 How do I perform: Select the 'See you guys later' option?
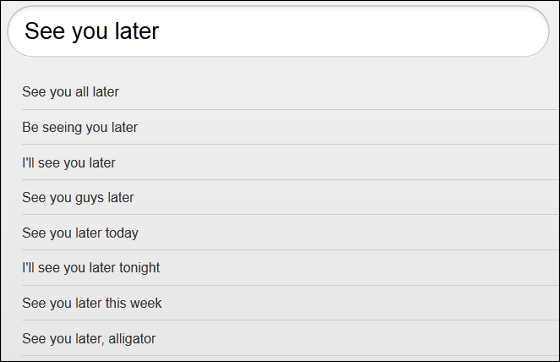click(x=290, y=197)
